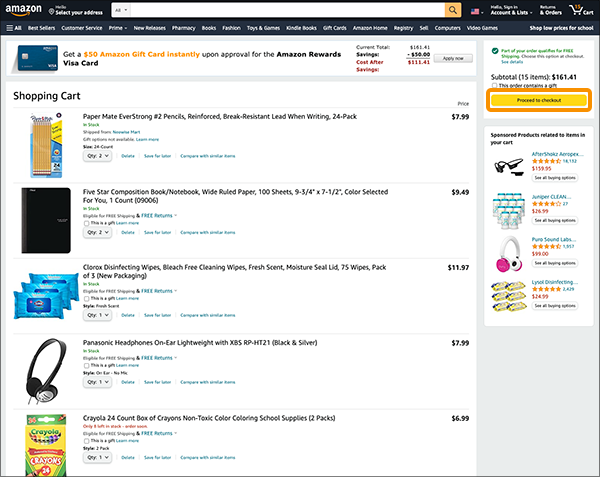Open Crayola crayons product image

pos(46,445)
